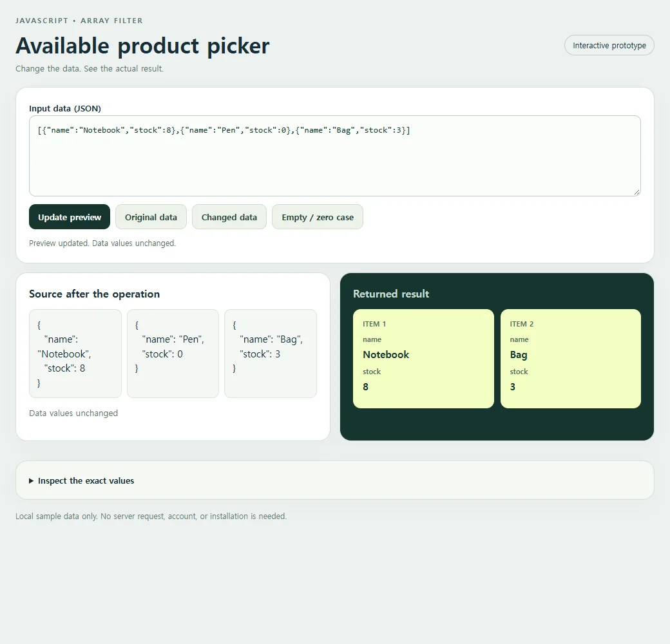The width and height of the screenshot is (670, 644).
Task: Focus the Input data JSON textarea
Action: pos(334,156)
